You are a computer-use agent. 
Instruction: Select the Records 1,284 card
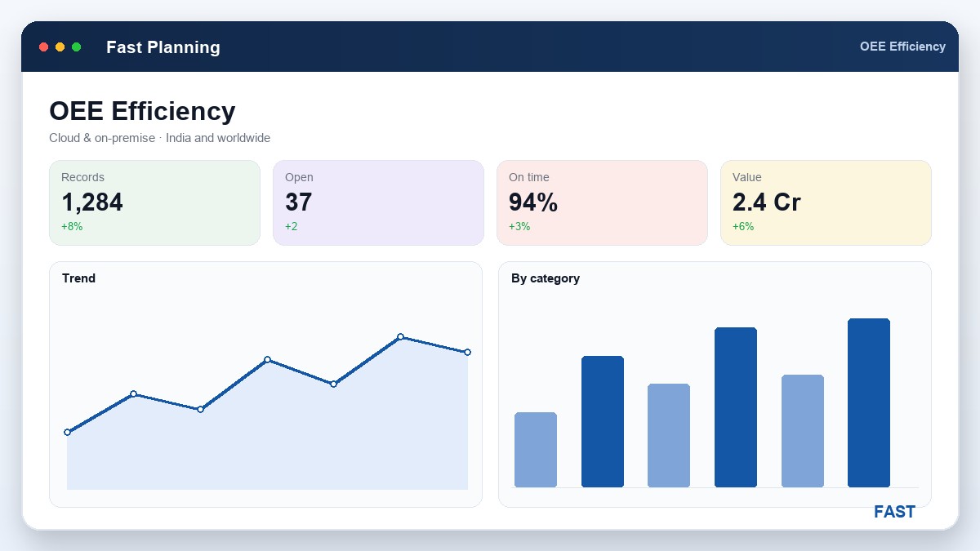point(154,202)
